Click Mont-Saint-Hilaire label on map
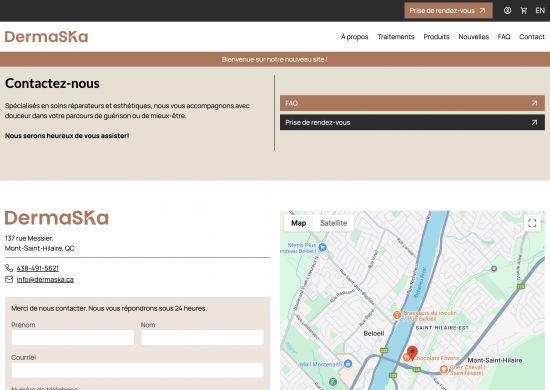The height and width of the screenshot is (390, 550). point(495,360)
